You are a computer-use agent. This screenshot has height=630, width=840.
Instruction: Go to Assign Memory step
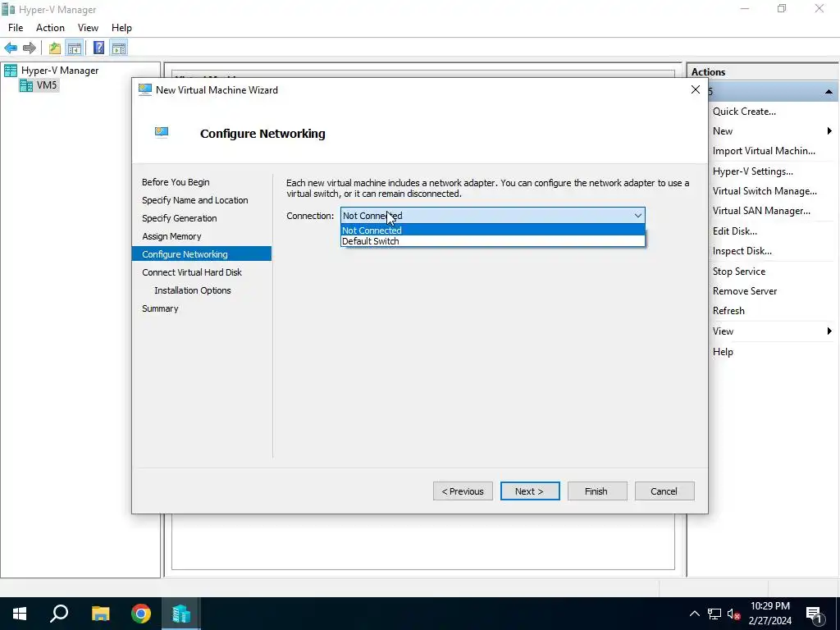pos(171,236)
